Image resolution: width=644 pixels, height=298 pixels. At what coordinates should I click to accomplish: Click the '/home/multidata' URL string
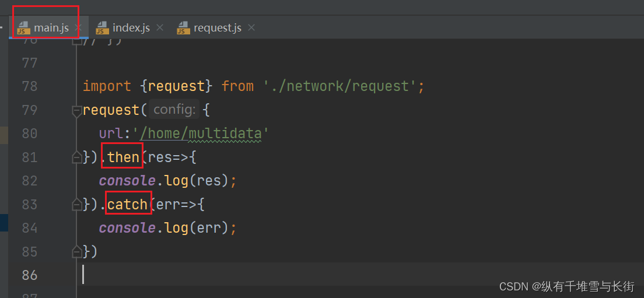tap(201, 134)
